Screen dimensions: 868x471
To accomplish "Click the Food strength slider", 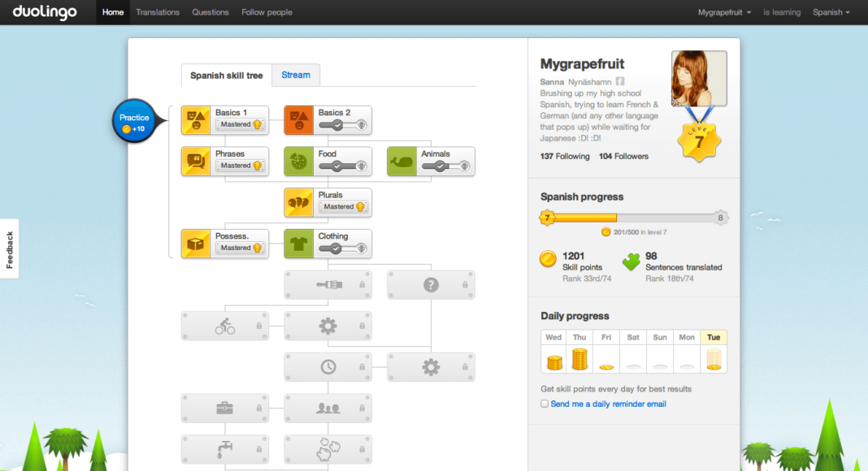I will [343, 166].
